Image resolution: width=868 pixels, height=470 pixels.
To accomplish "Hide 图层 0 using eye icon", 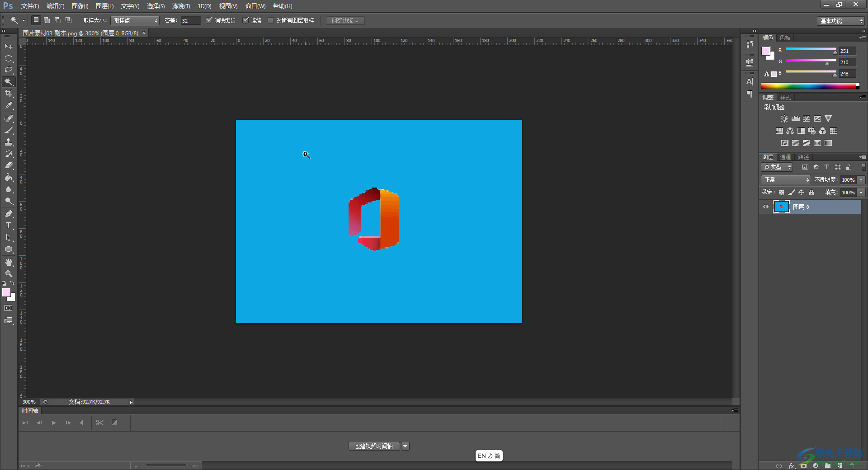I will tap(766, 207).
